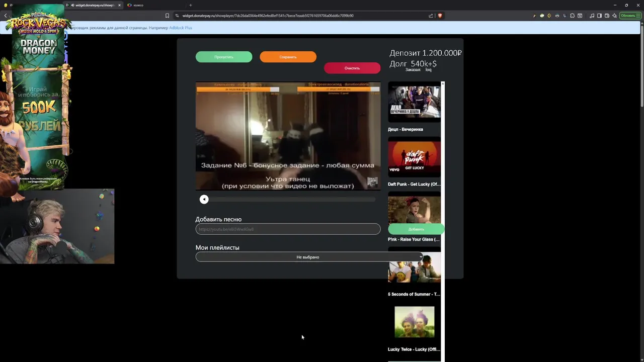Click the 'Daft Punk - Get Lucky' song title

414,184
